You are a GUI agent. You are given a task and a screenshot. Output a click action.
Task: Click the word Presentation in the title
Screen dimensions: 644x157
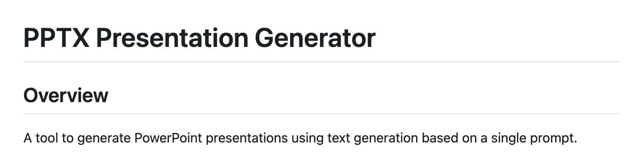click(x=172, y=38)
